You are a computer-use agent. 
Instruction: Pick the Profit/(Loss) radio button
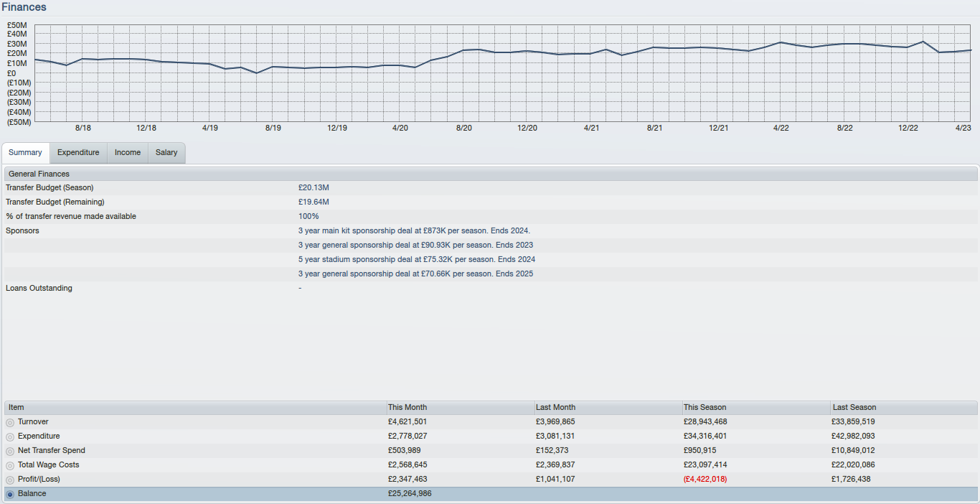click(x=10, y=480)
